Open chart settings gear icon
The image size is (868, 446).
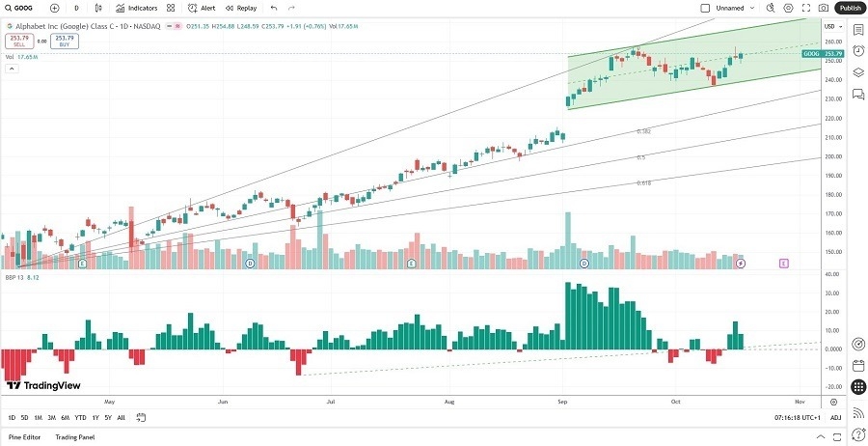click(788, 8)
